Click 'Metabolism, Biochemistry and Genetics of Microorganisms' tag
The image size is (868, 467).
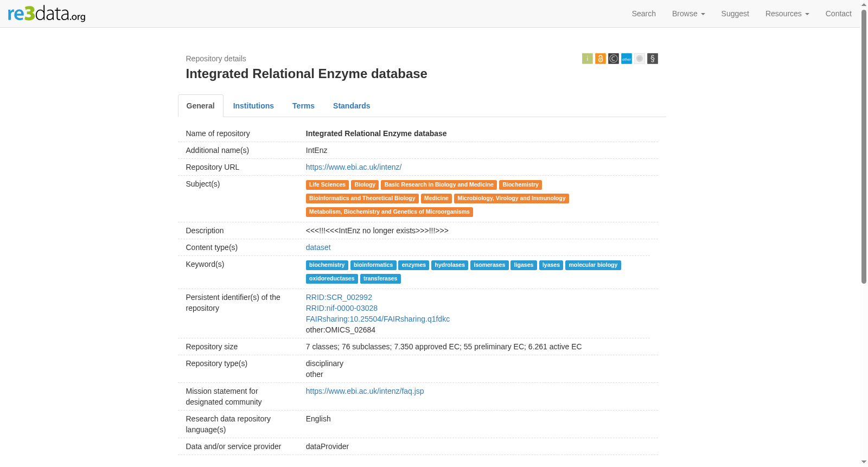click(x=390, y=212)
